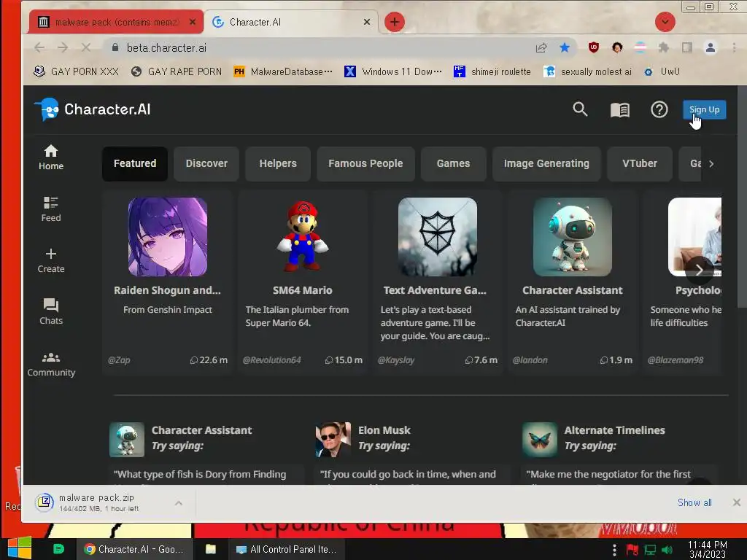The height and width of the screenshot is (560, 747).
Task: Expand more categories with right chevron
Action: pyautogui.click(x=711, y=164)
